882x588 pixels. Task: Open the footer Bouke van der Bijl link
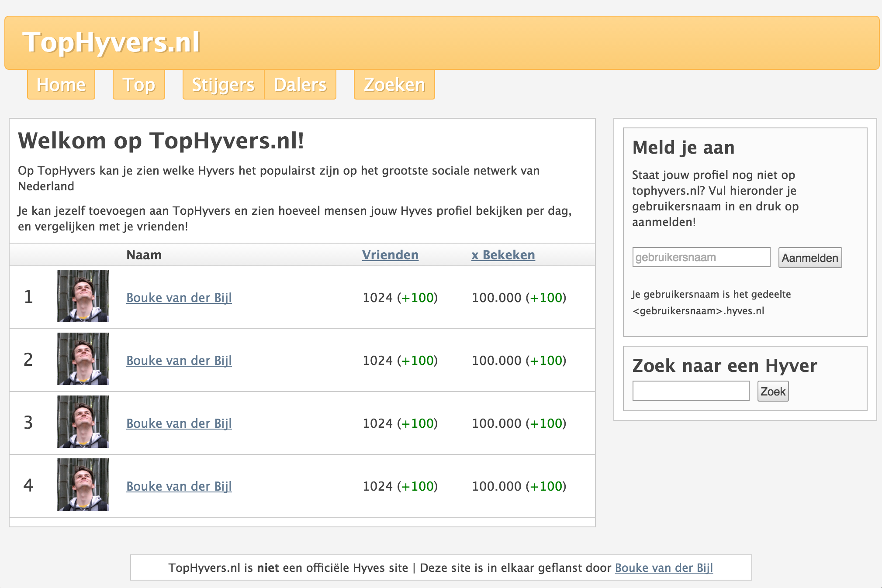[x=664, y=568]
